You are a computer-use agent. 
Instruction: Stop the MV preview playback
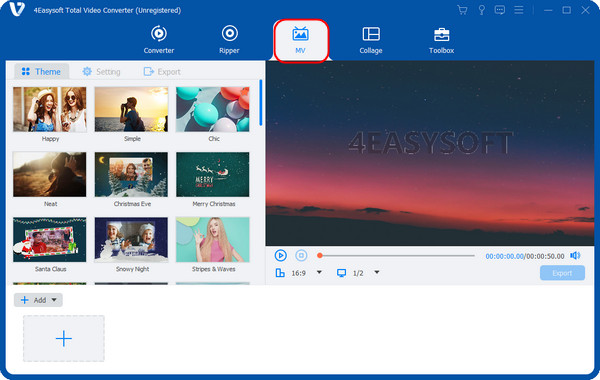tap(301, 255)
